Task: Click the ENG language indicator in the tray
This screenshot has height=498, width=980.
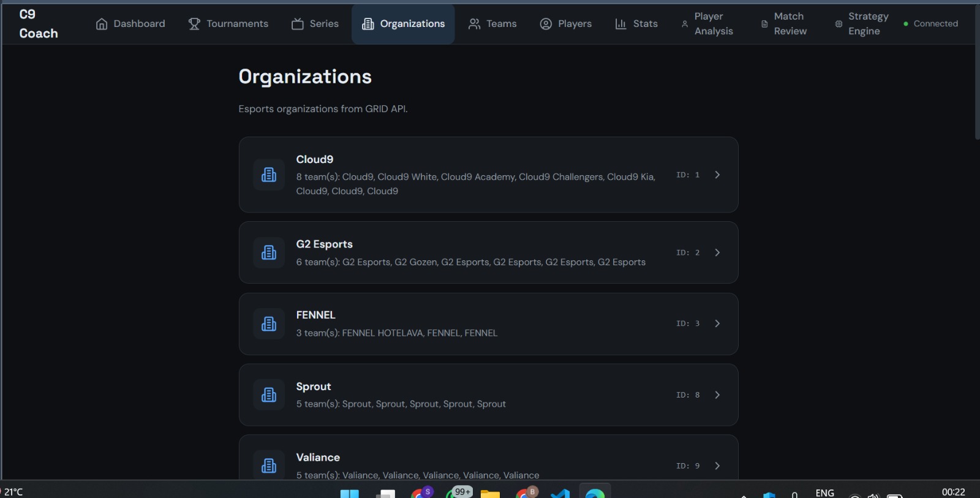Action: [824, 492]
